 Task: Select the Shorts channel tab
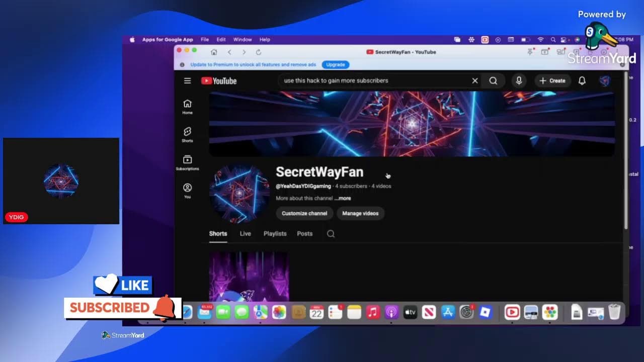point(218,233)
